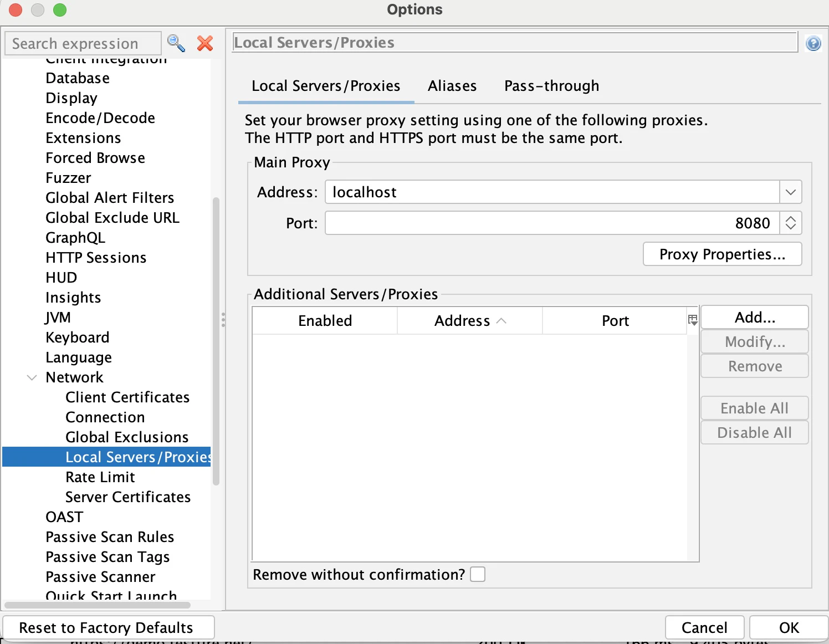
Task: Click the Enable All button
Action: 755,408
